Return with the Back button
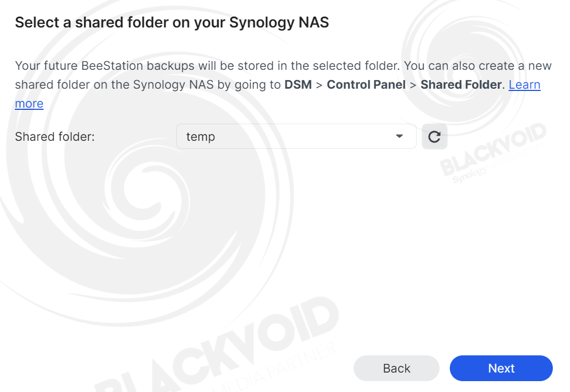Screen dimensions: 570x392 396,369
